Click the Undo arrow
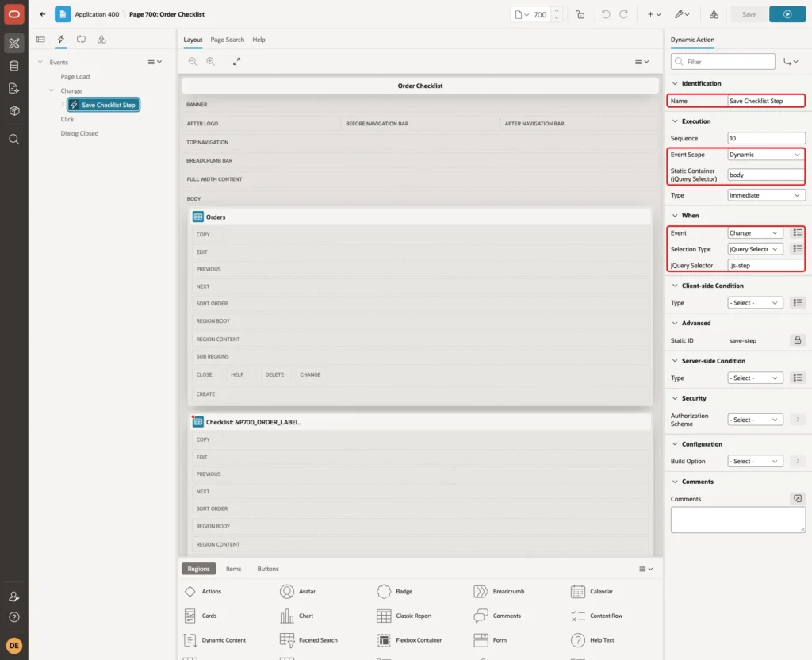The width and height of the screenshot is (812, 660). (605, 14)
